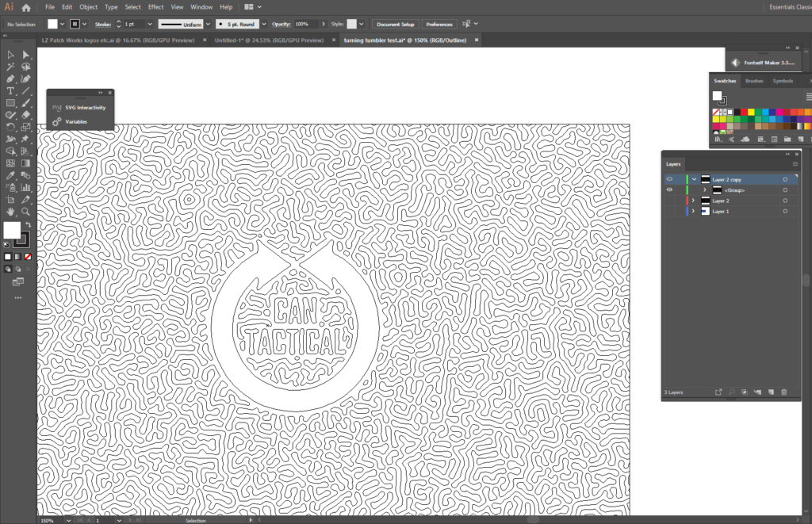Swap fill and stroke colors arrow
Screen dimensions: 812x524
click(28, 224)
